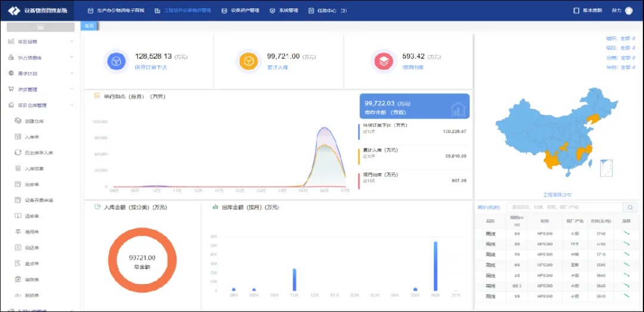
Task: Click the search magnifier button in price panel
Action: 630,207
